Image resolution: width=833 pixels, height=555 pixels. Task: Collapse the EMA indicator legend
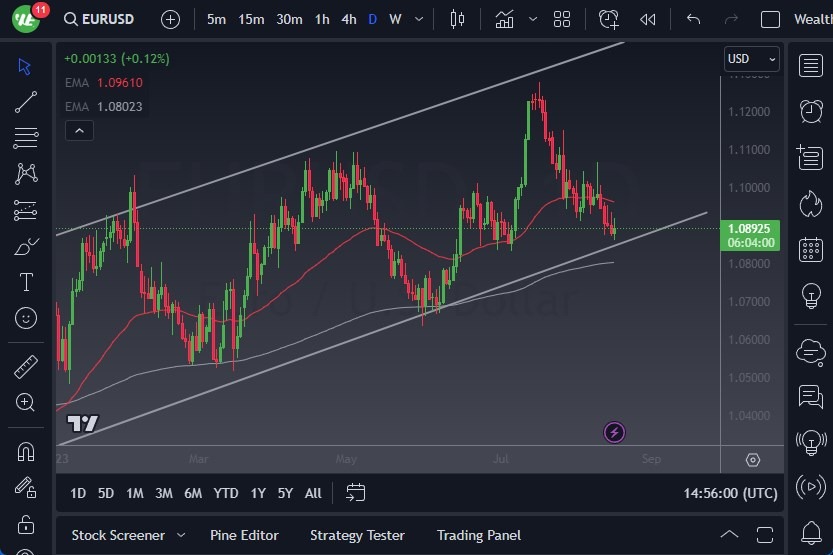point(78,130)
